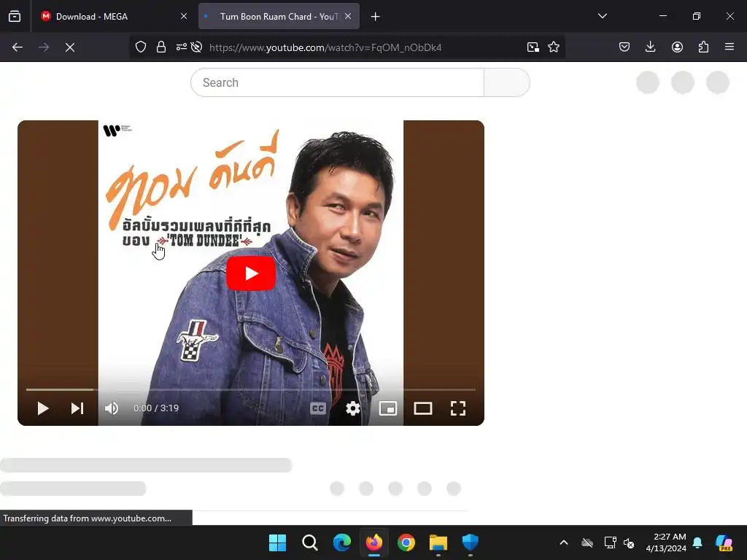747x560 pixels.
Task: Launch Microsoft Edge from the taskbar
Action: point(342,542)
